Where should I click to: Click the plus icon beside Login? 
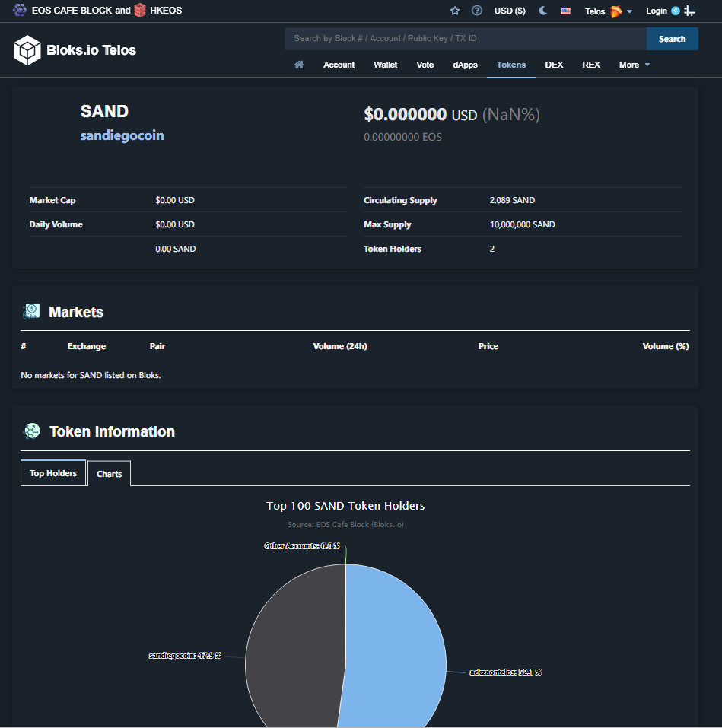(x=689, y=11)
